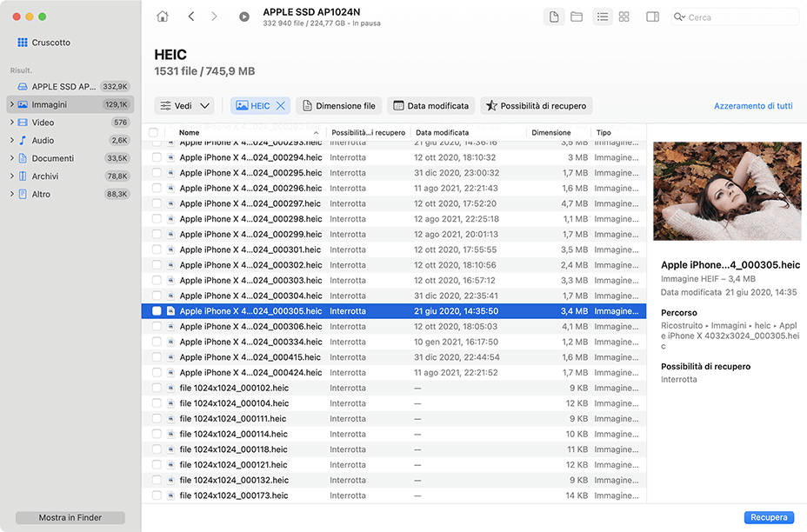Switch to folder view icon
The image size is (807, 532).
577,17
